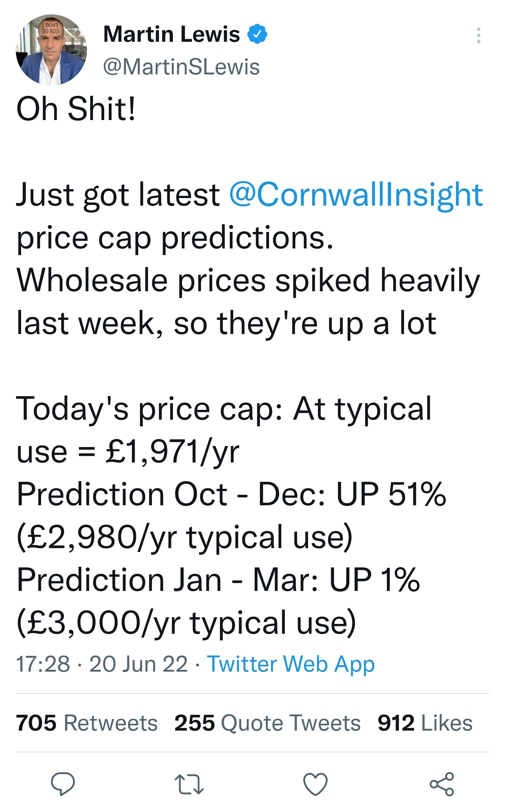Open the three-dot tweet options menu
The width and height of the screenshot is (505, 812).
(x=478, y=35)
